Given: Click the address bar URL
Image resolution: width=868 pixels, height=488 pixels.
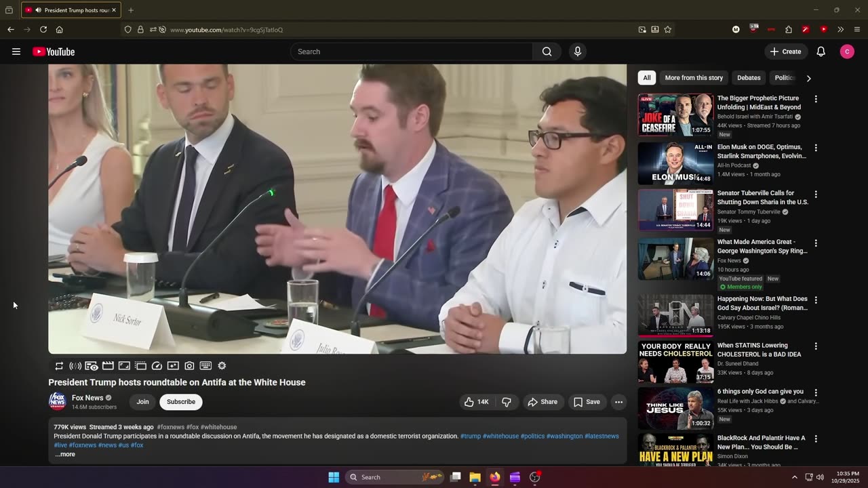Looking at the screenshot, I should (x=226, y=30).
